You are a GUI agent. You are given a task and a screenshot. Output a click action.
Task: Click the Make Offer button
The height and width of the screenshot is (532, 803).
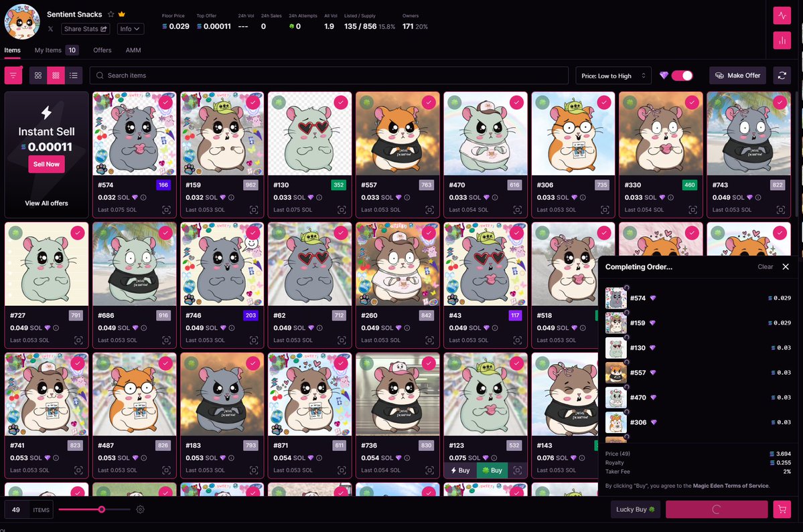pyautogui.click(x=737, y=75)
